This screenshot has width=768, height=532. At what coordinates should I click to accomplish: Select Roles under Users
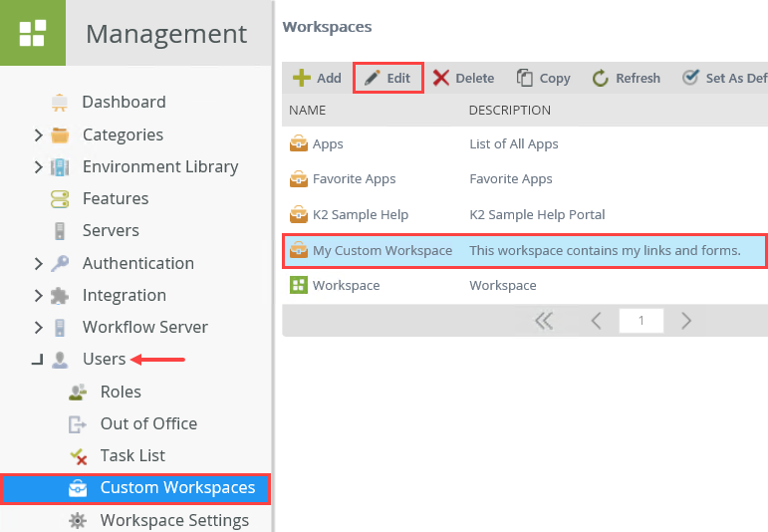(121, 392)
